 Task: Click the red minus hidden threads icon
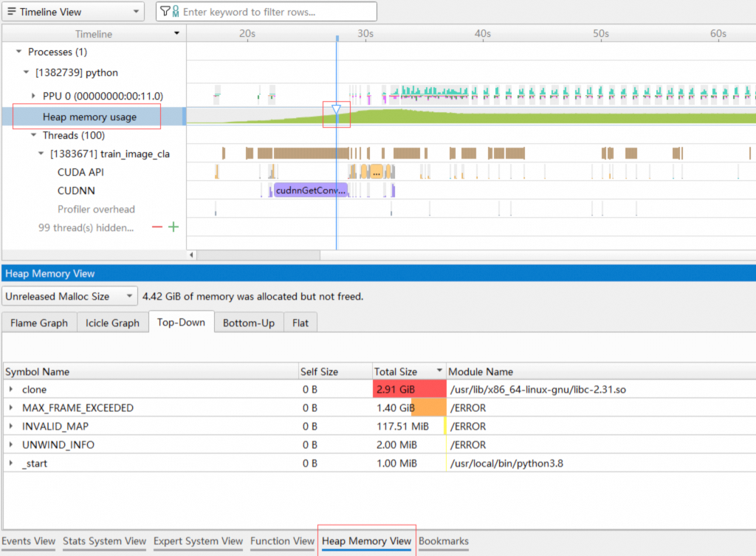tap(157, 227)
